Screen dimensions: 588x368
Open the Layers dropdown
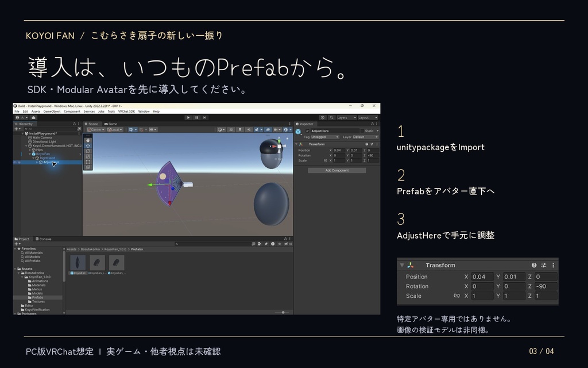pos(346,117)
